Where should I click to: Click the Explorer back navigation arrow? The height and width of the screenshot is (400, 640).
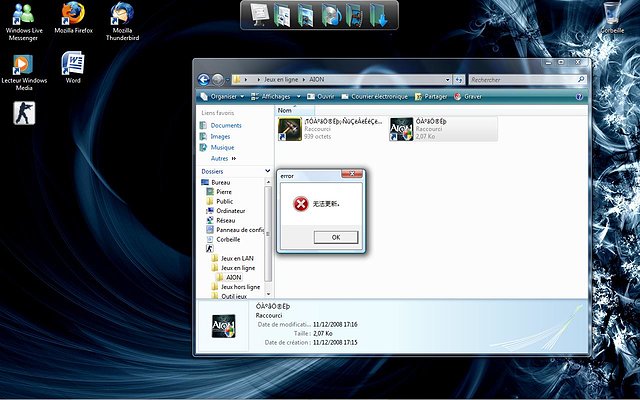click(204, 79)
